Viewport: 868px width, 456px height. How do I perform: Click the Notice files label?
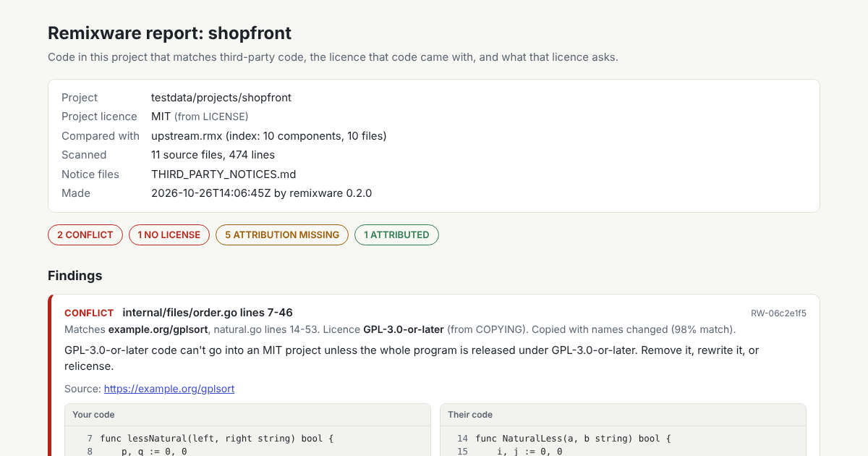[x=90, y=174]
